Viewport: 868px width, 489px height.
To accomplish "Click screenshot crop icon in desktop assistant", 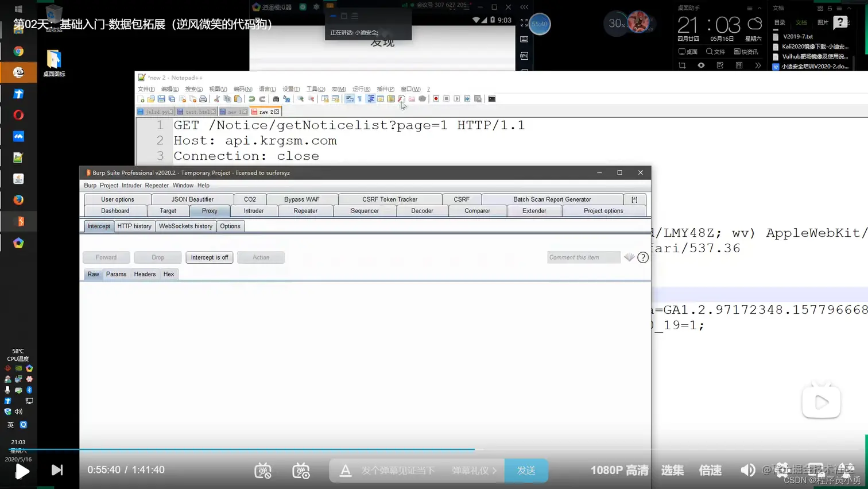I will click(x=682, y=66).
